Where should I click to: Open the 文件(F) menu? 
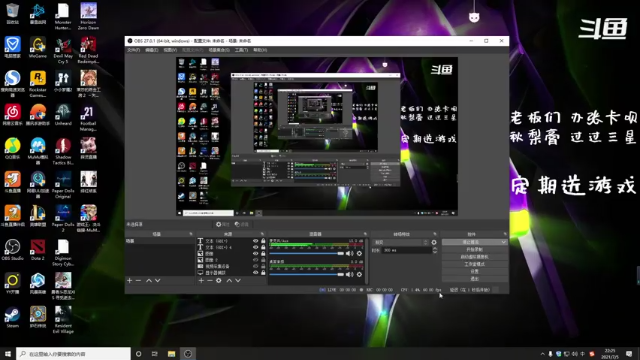coord(133,50)
